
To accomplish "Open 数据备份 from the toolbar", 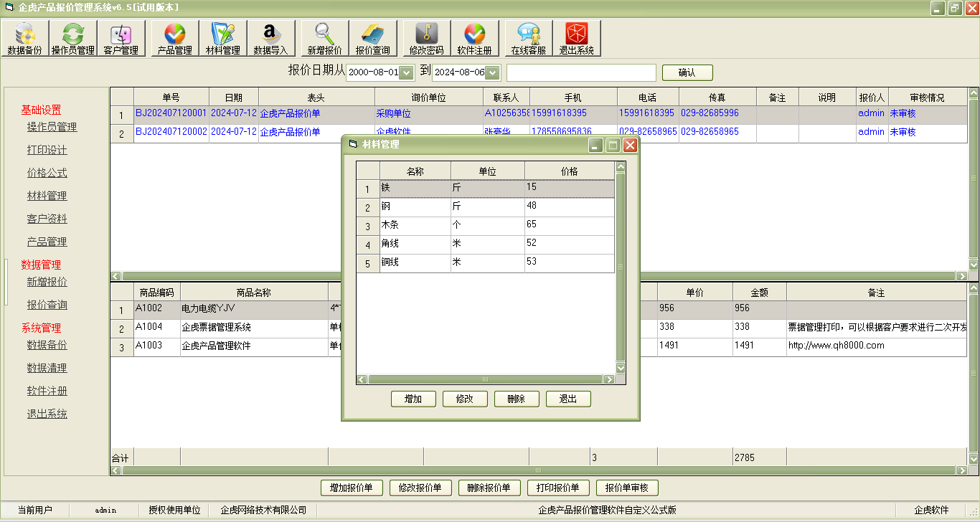I will click(25, 37).
